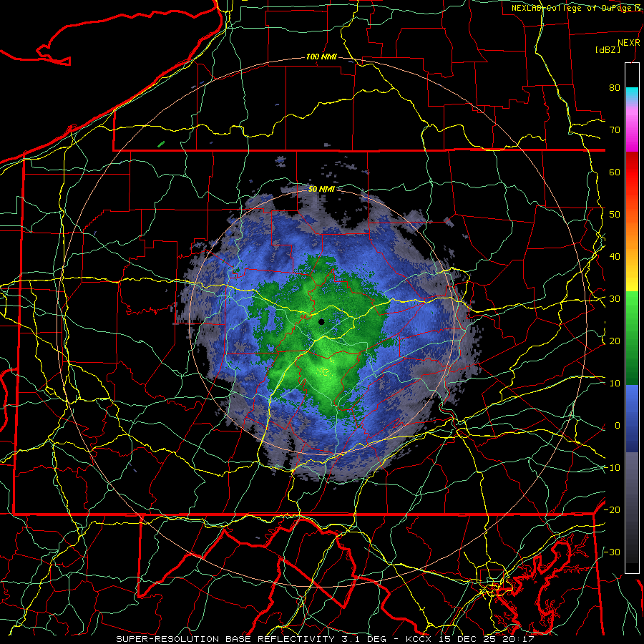Select the 50 NMI range ring label
The image size is (644, 644).
pyautogui.click(x=321, y=189)
